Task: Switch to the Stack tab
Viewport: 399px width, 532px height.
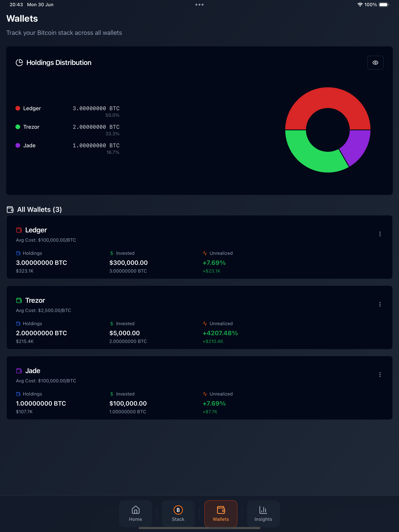Action: click(x=178, y=513)
